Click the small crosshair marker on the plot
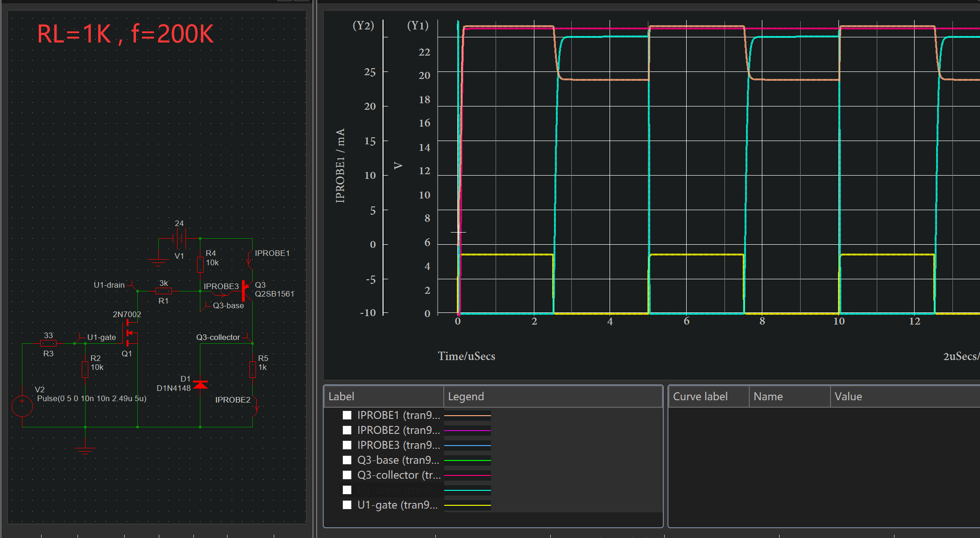Screen dimensions: 980x538 (x=458, y=232)
